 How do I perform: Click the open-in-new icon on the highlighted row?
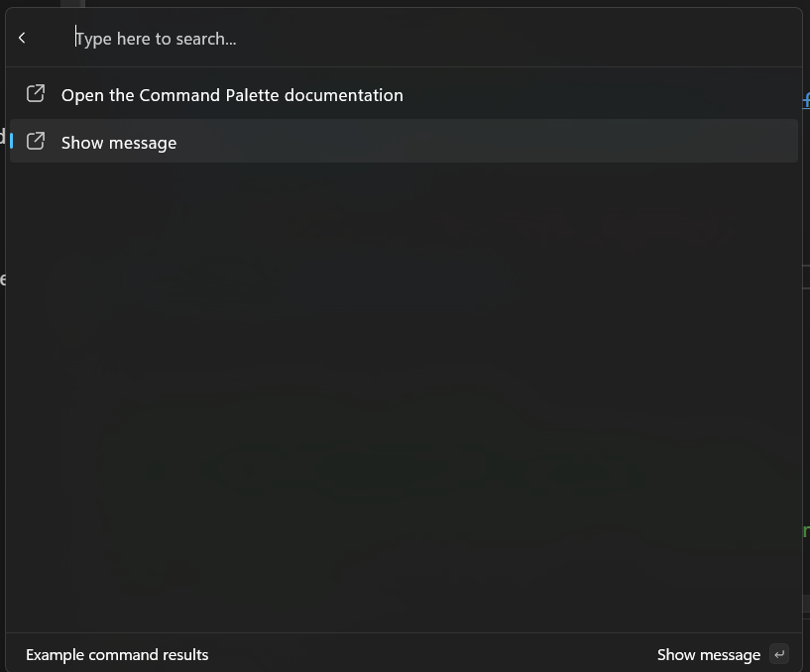[35, 140]
